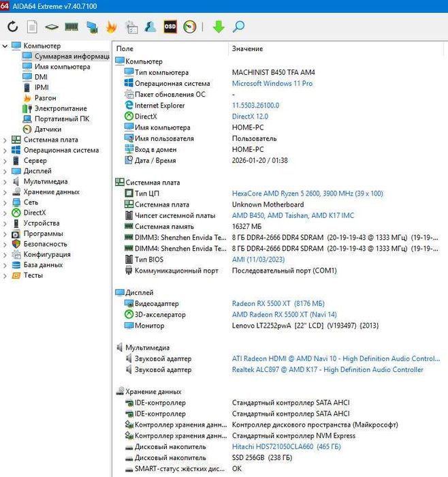
Task: Open the monitor diagnostics toolbar icon
Action: click(x=92, y=27)
